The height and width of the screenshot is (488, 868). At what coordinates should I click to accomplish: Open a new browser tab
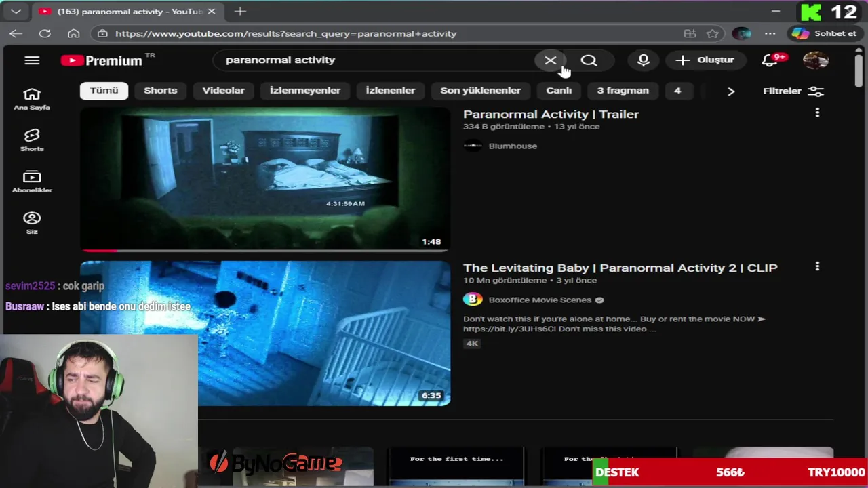[240, 12]
